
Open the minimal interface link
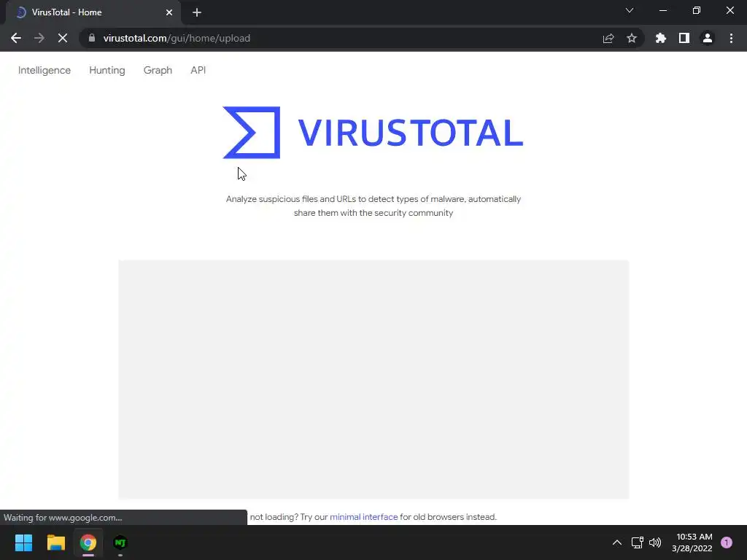point(363,517)
